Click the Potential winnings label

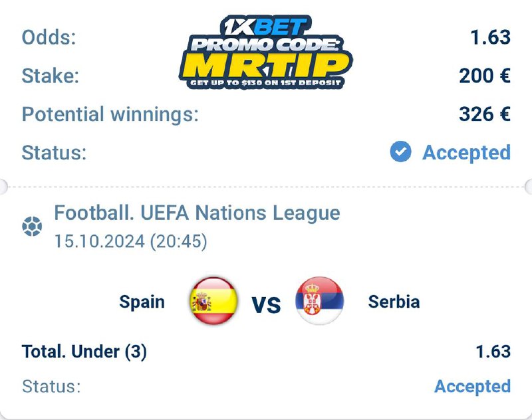click(110, 114)
